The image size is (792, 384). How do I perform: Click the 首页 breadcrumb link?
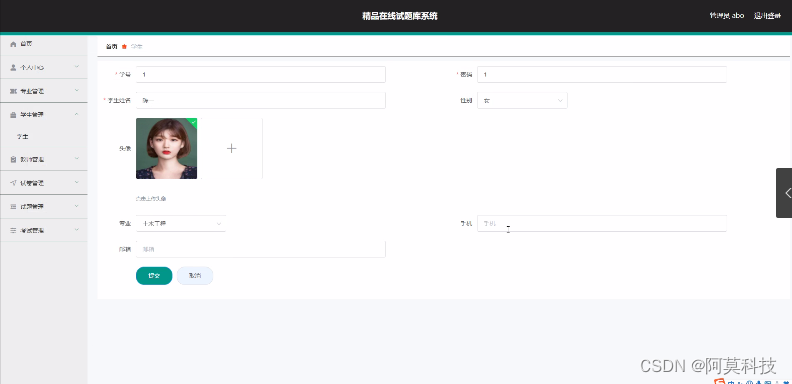[x=112, y=46]
